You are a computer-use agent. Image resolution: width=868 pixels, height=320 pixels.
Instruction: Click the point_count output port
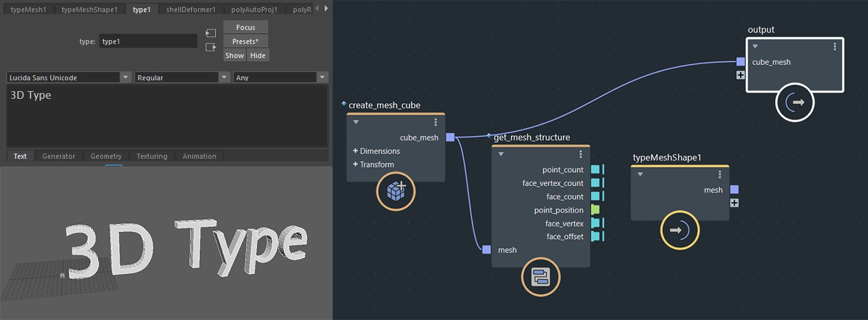point(595,170)
